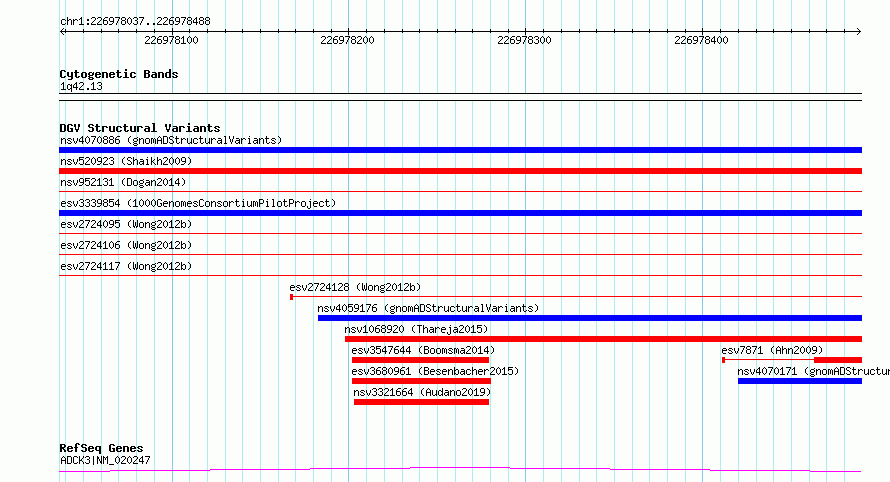Click ruler position 226978100
Screen dimensions: 890x482
point(171,40)
